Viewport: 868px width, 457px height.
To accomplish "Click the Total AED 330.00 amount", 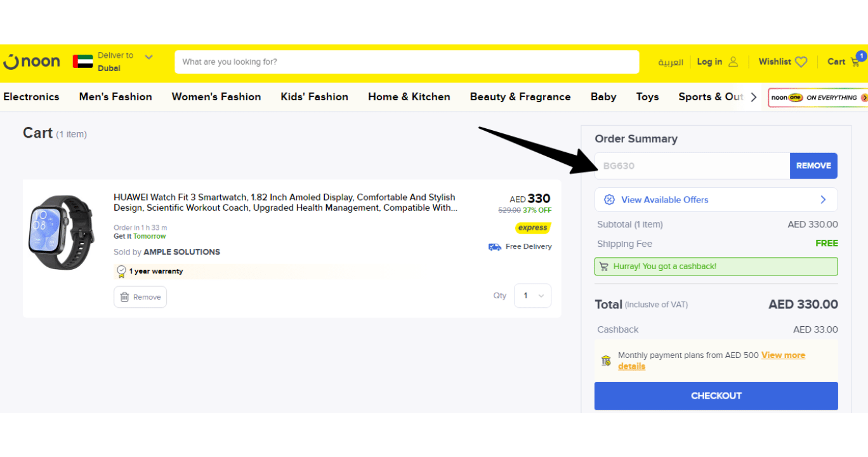I will point(803,305).
